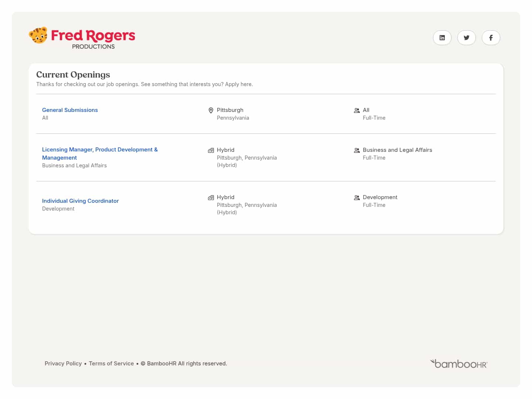
Task: Click the people icon beside Development department
Action: tap(357, 198)
